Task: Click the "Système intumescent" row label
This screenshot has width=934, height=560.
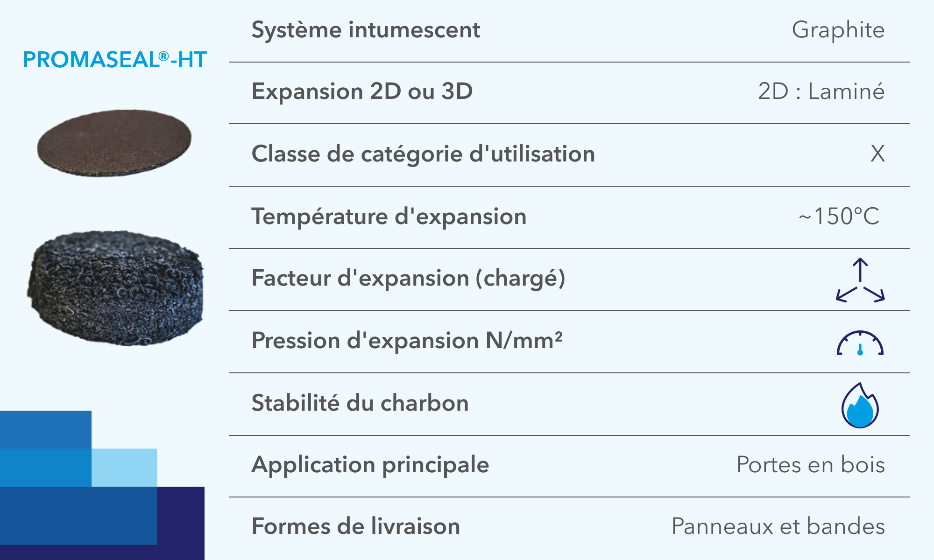Action: [366, 30]
